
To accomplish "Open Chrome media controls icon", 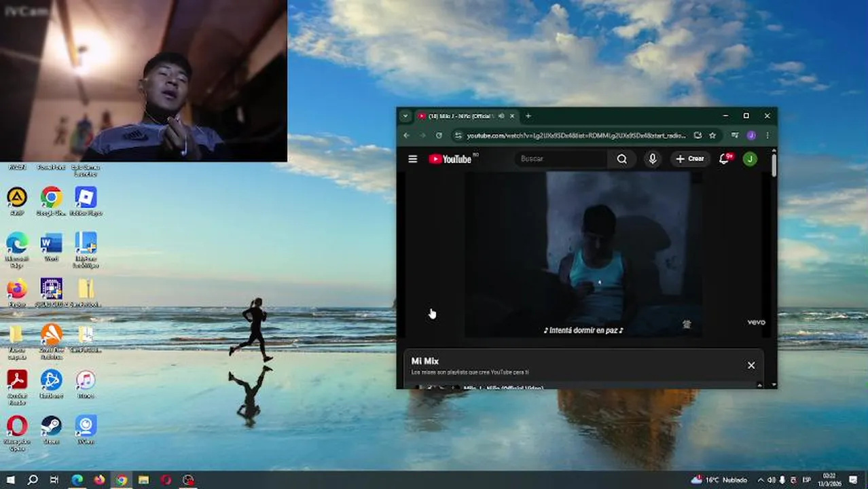I will [x=736, y=135].
